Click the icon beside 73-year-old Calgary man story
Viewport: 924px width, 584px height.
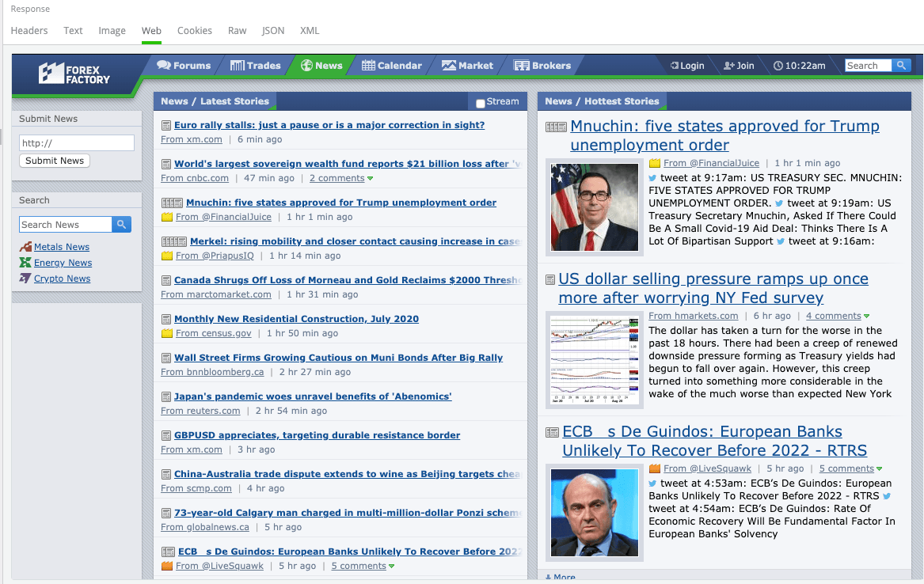coord(166,514)
